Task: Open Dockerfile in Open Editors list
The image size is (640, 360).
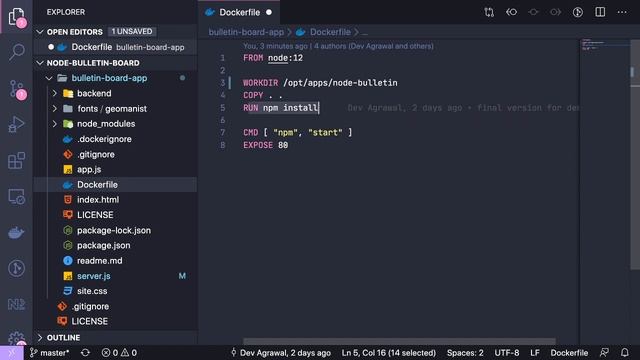Action: [x=116, y=47]
